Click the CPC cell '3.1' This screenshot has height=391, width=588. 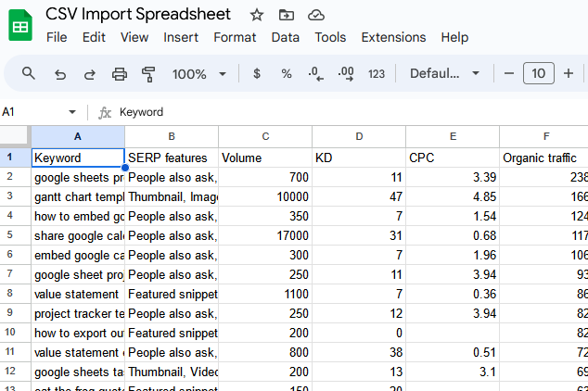click(453, 372)
